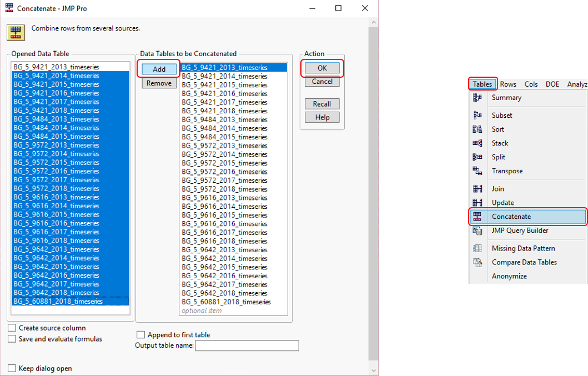The image size is (588, 376).
Task: Select BG_5_9484_2014_timeseries in Opened Data Table
Action: (x=71, y=128)
